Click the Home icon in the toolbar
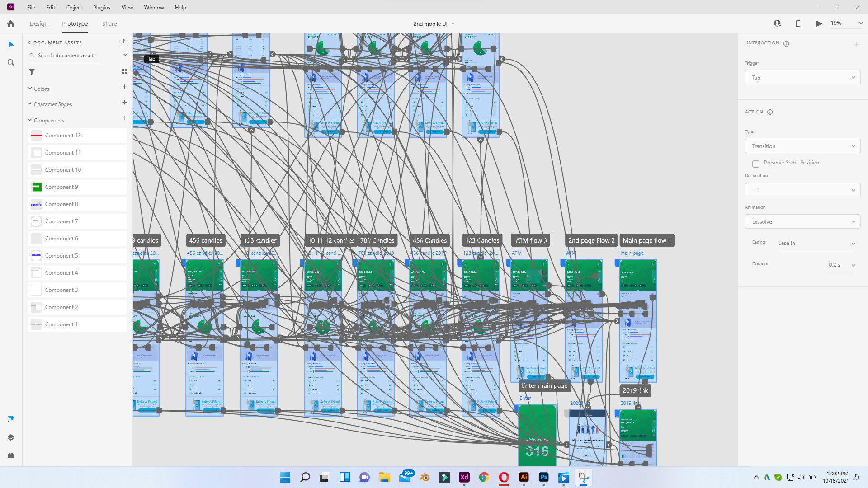Image resolution: width=868 pixels, height=488 pixels. coord(10,23)
